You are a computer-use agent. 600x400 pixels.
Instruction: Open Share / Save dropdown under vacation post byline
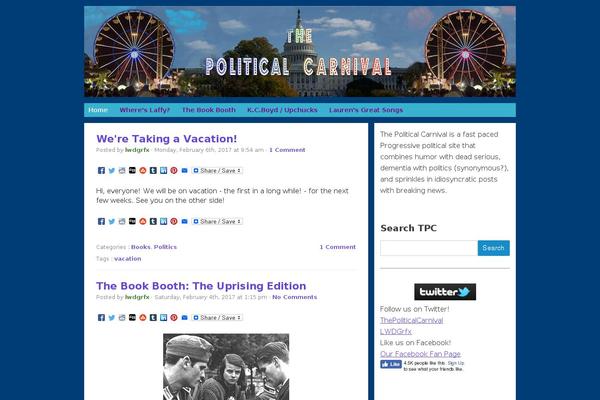point(217,170)
